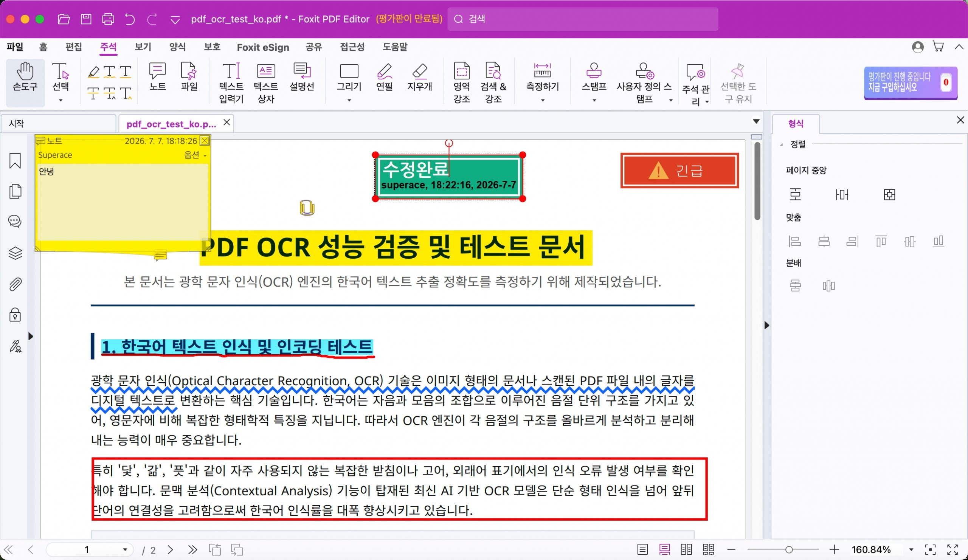Click the file attachment paperclip annotation
This screenshot has width=968, height=560.
pos(307,208)
